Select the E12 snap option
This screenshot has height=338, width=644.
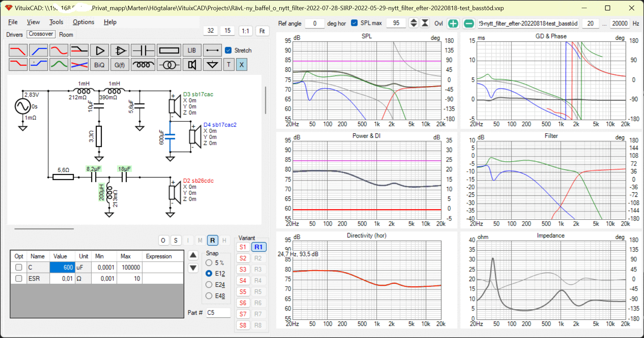[209, 273]
